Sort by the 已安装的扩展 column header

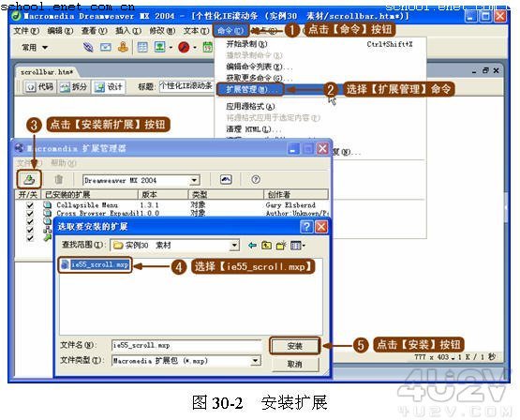point(90,194)
